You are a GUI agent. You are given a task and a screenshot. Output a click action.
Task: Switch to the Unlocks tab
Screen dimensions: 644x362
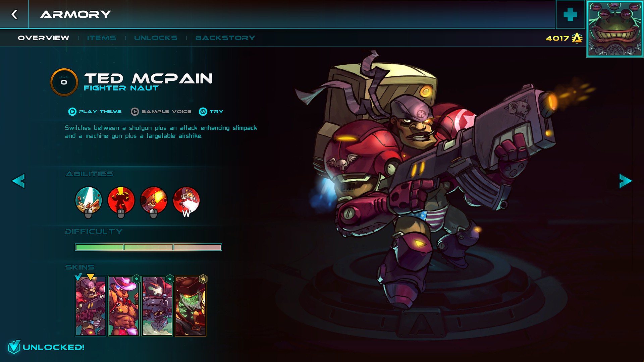pos(156,38)
